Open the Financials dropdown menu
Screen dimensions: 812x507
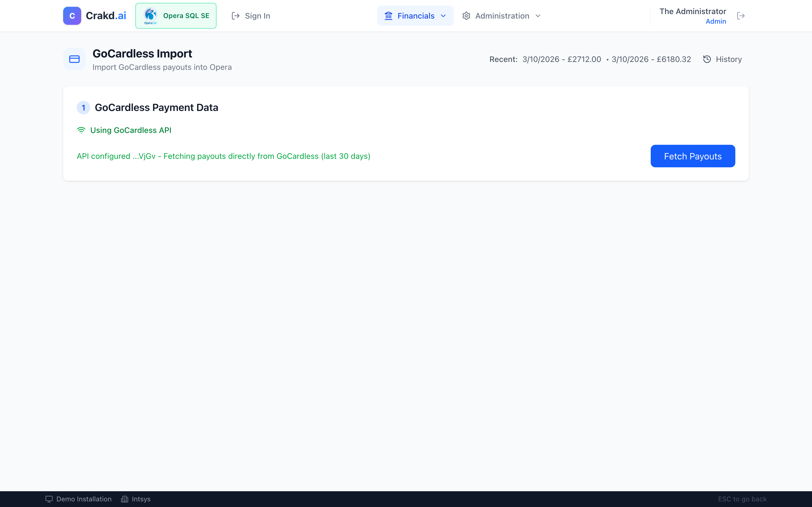point(415,15)
